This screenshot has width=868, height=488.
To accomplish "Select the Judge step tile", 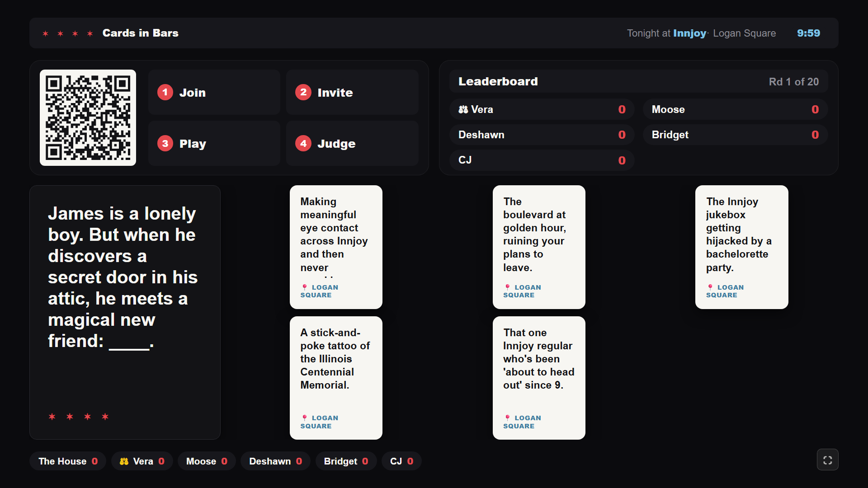I will coord(352,143).
